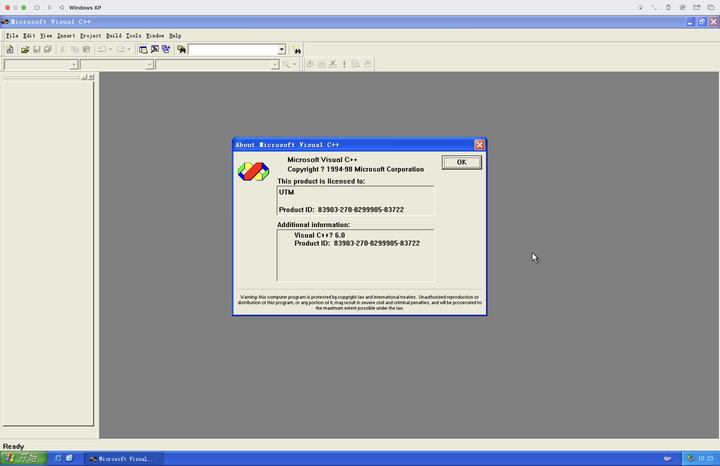Open the Window List icon
Screen dimensions: 720x466
(166, 50)
